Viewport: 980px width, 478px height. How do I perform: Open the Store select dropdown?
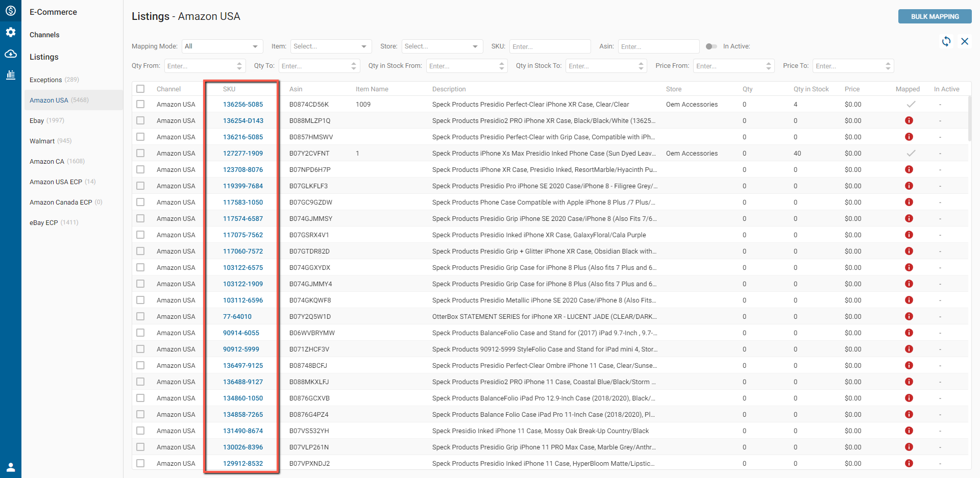[442, 46]
